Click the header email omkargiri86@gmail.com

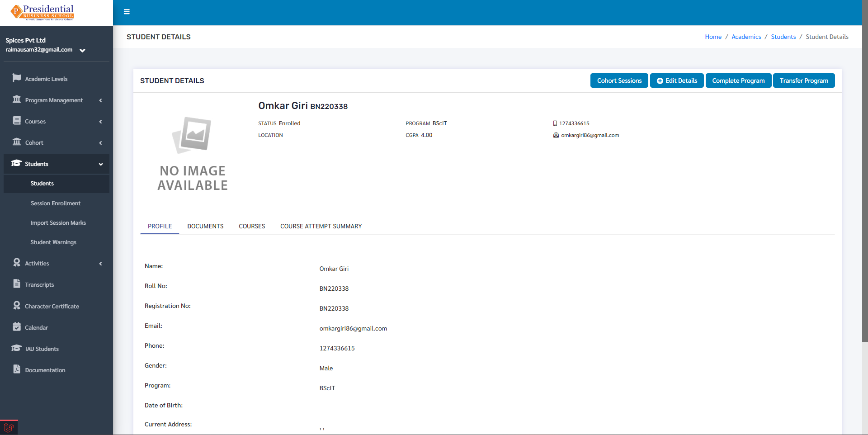pos(590,135)
